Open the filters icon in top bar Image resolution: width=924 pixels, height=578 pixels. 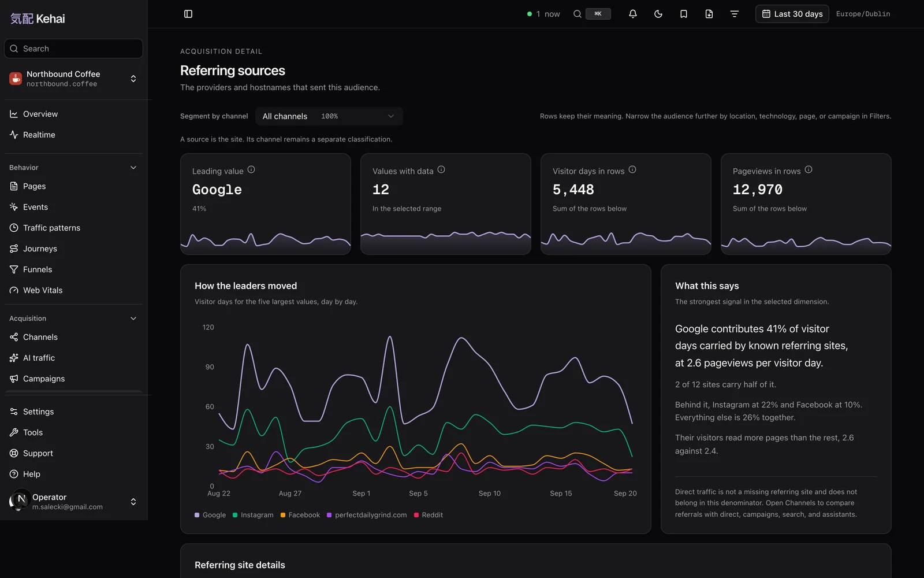(735, 14)
